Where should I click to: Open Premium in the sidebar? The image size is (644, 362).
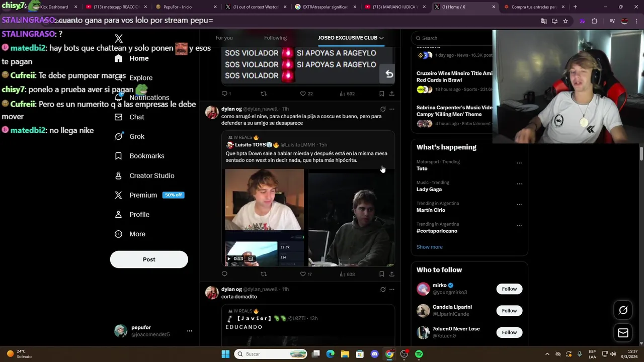click(x=149, y=195)
